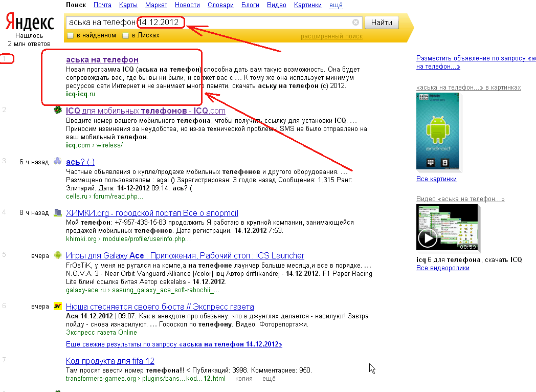Viewport: 536px width, 392px height.
Task: Follow the "modules/profile/userinfo.php…" path link
Action: [x=147, y=239]
